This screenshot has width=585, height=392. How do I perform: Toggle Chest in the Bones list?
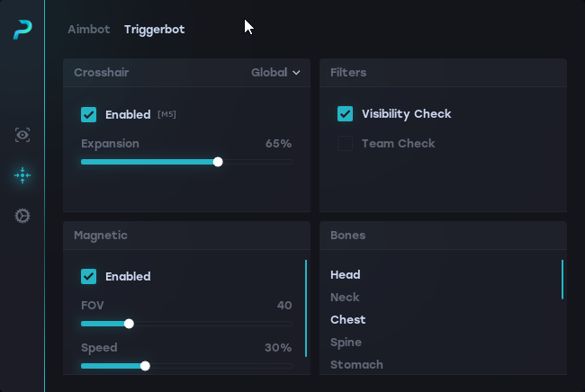point(347,319)
